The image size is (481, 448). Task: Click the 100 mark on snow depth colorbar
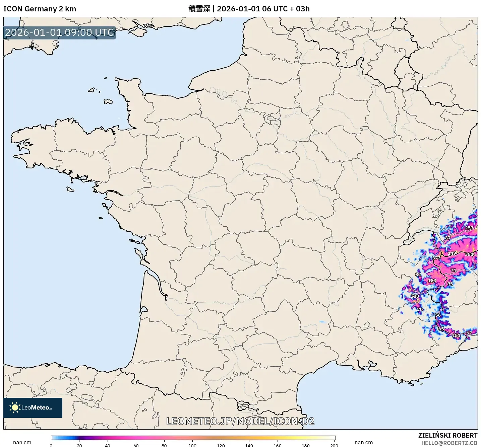193,438
